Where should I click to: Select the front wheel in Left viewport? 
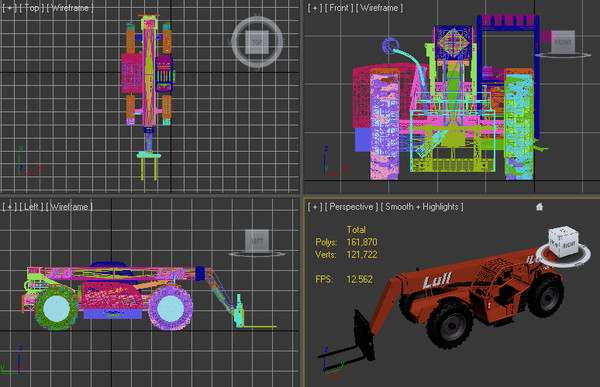[171, 308]
